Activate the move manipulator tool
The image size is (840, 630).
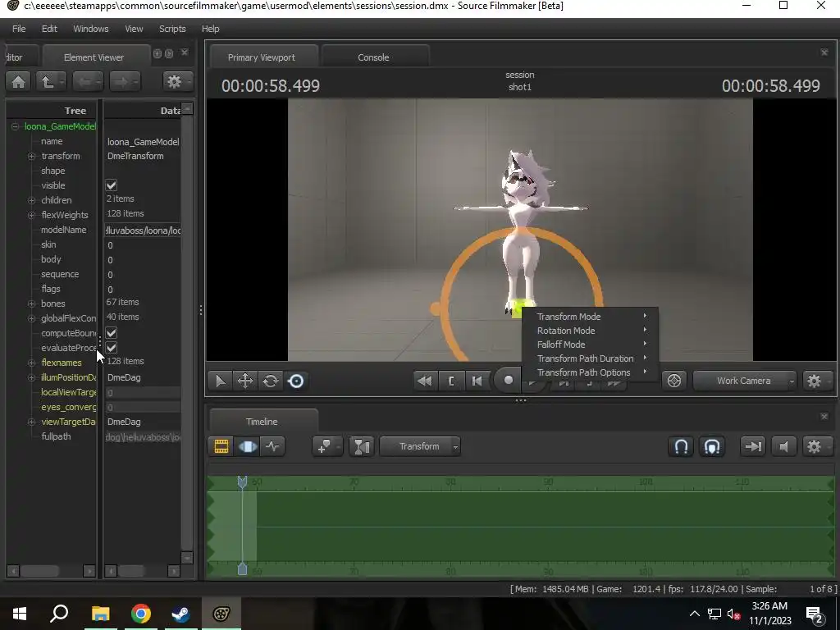point(245,381)
